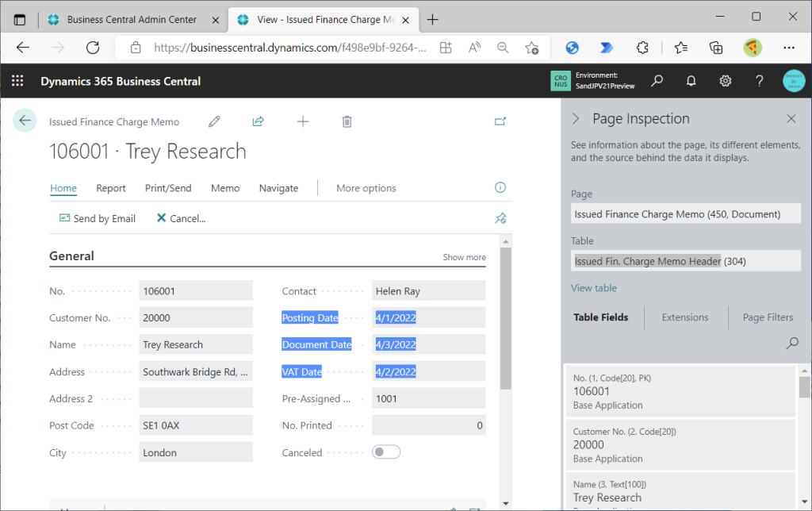Open the browser tab actions menu
Image resolution: width=812 pixels, height=511 pixels.
pos(20,20)
